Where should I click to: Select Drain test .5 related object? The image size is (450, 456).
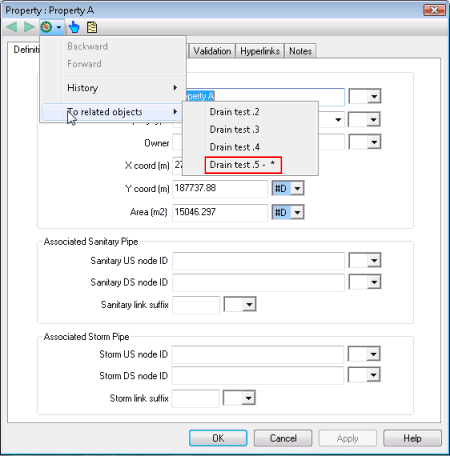coord(243,165)
